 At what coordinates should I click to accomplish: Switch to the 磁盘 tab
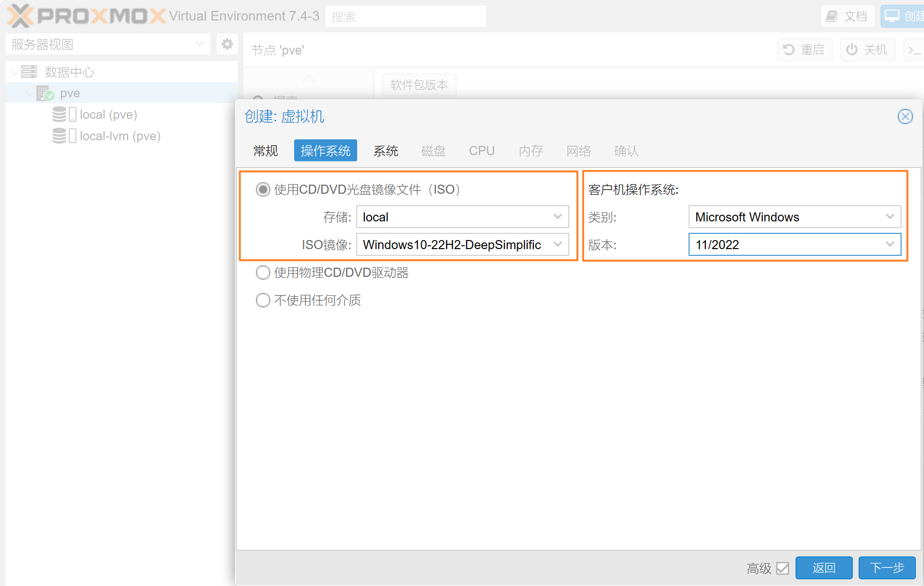[432, 150]
